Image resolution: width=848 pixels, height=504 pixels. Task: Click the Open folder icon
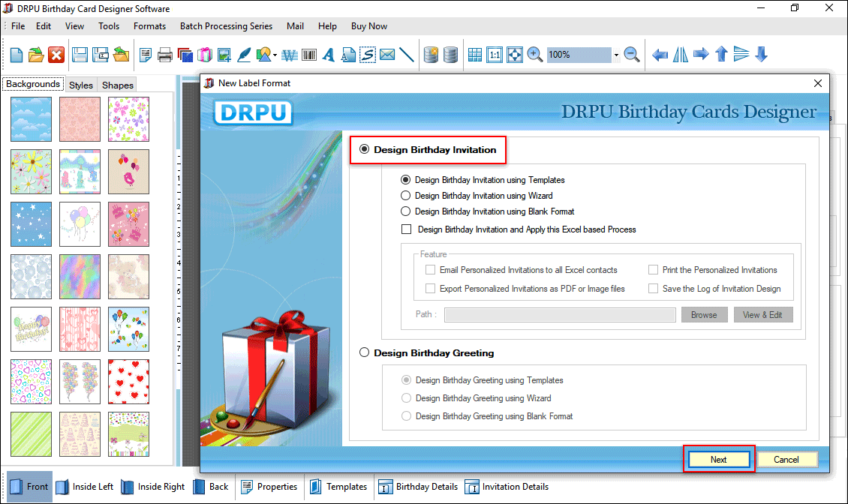(36, 55)
